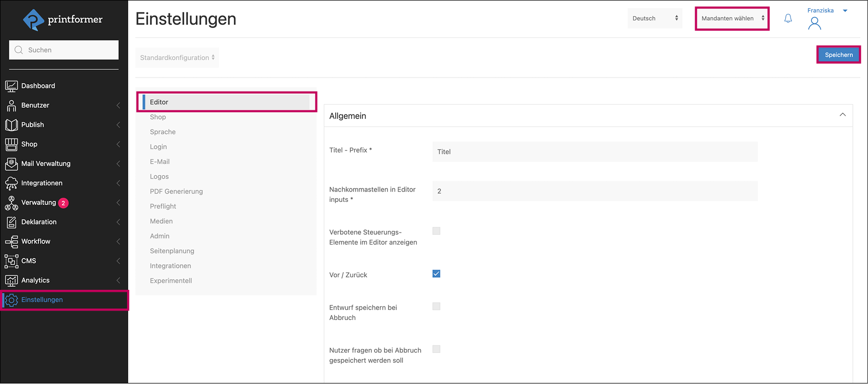
Task: Uncheck the 'Vor / Zurück' checkbox
Action: tap(436, 274)
